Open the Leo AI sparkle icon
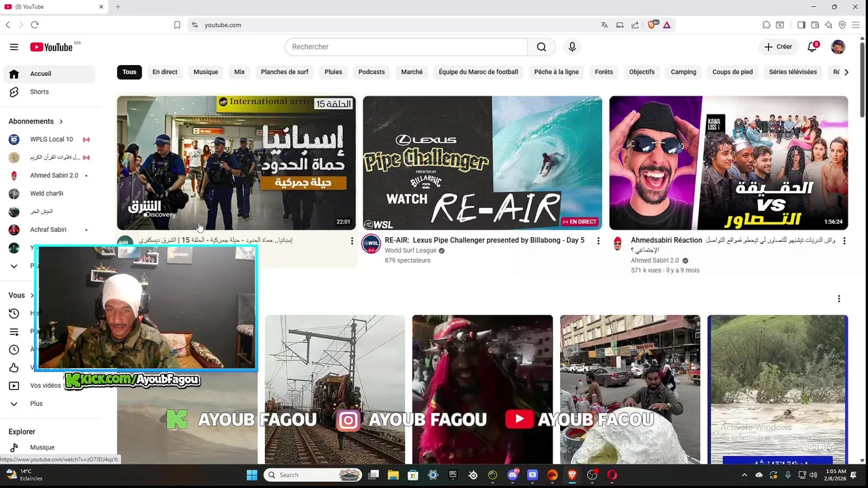Image resolution: width=868 pixels, height=488 pixels. (x=829, y=25)
